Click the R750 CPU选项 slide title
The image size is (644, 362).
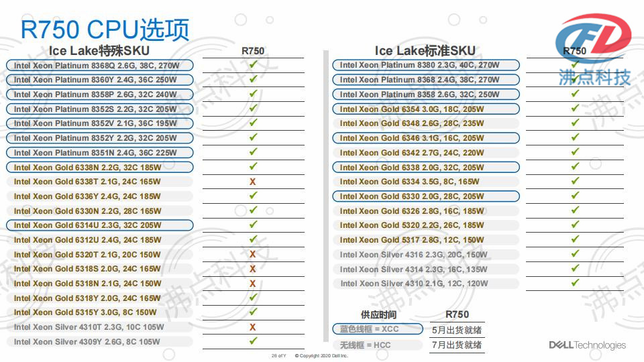[x=105, y=29]
